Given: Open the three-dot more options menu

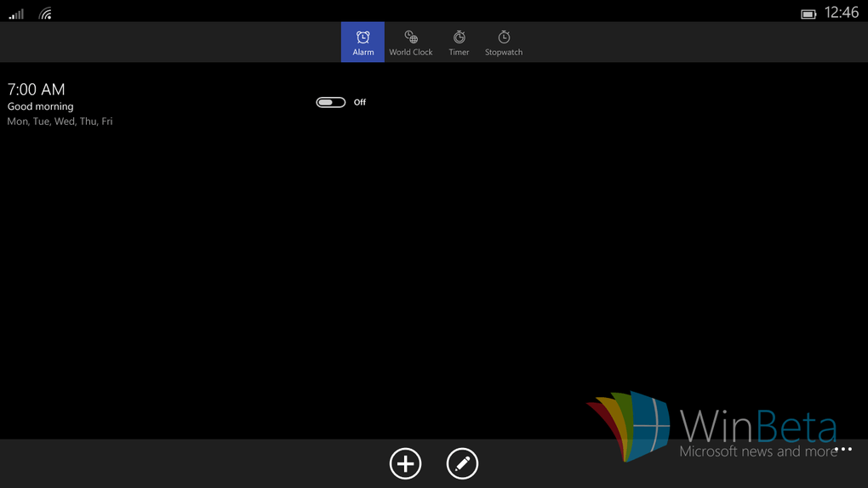Looking at the screenshot, I should coord(842,449).
